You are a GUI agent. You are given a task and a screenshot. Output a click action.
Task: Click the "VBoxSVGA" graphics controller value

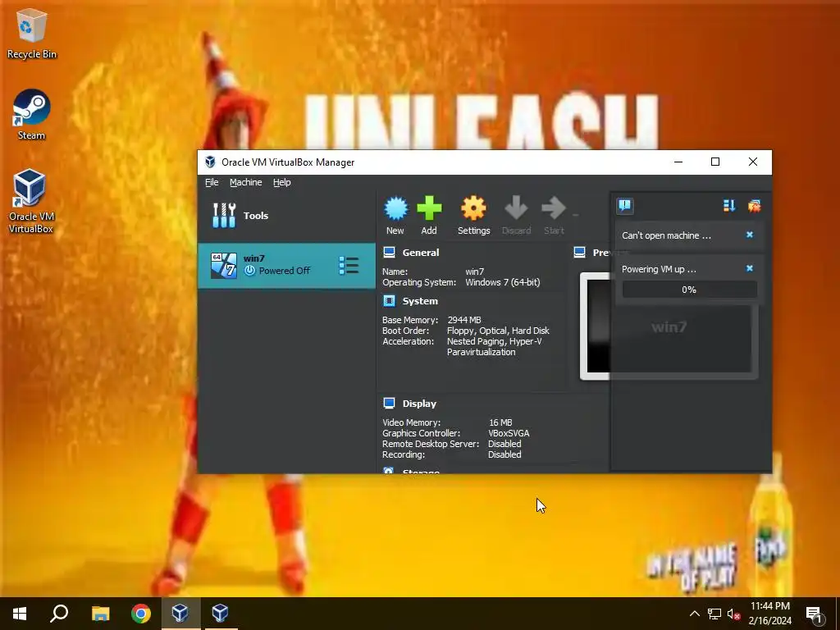[509, 433]
